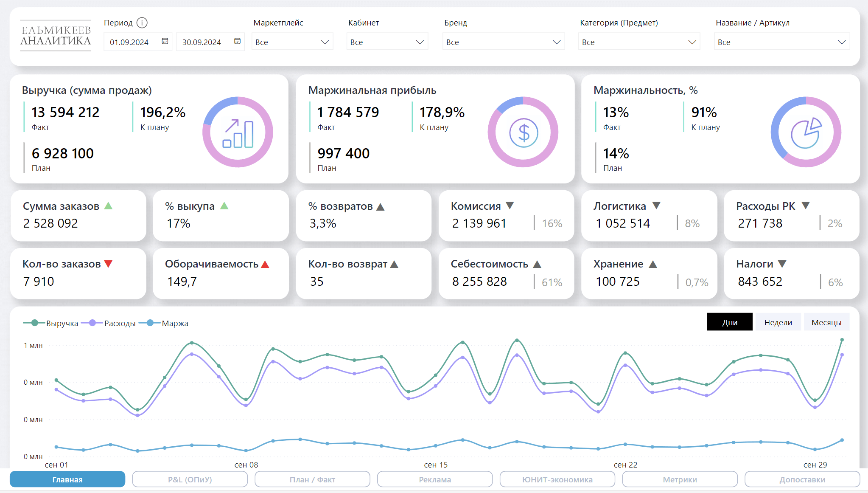Image resolution: width=868 pixels, height=493 pixels.
Task: Open the start date calendar picker icon
Action: (165, 42)
